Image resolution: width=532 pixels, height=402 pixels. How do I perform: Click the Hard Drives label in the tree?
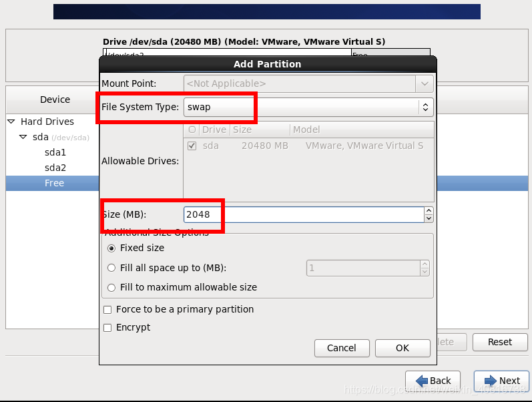[x=47, y=122]
